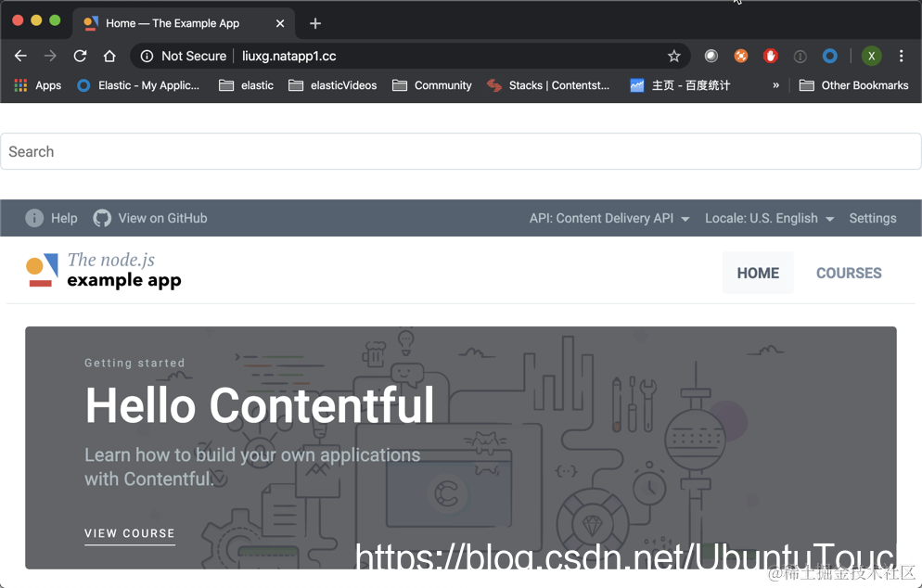Select the COURSES nav tab
Viewport: 922px width, 588px height.
coord(849,273)
